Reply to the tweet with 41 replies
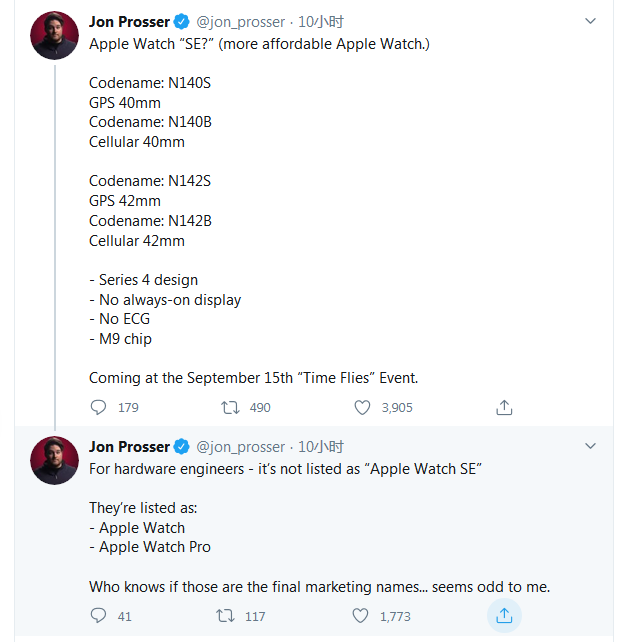Viewport: 621px width, 642px height. 98,616
